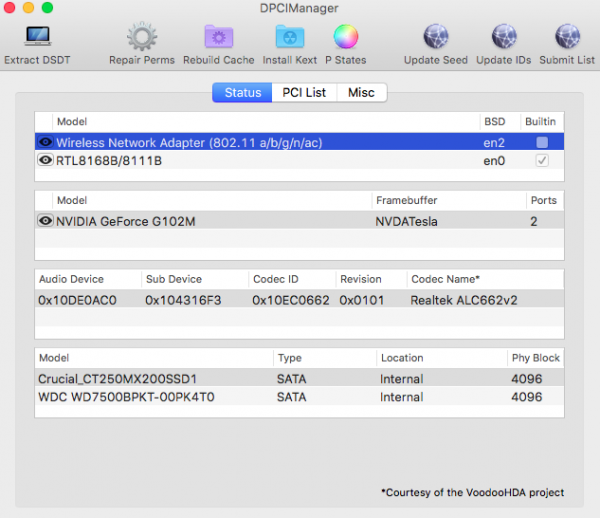Screen dimensions: 600x518
Task: Click Rebuild Cache purple folder icon
Action: click(218, 36)
